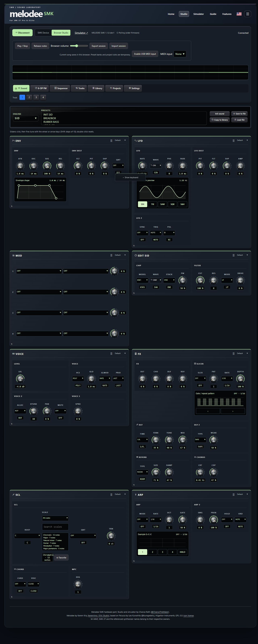Select the Browser Studio mode toggle
Viewport: 258px width, 644px height.
click(61, 33)
